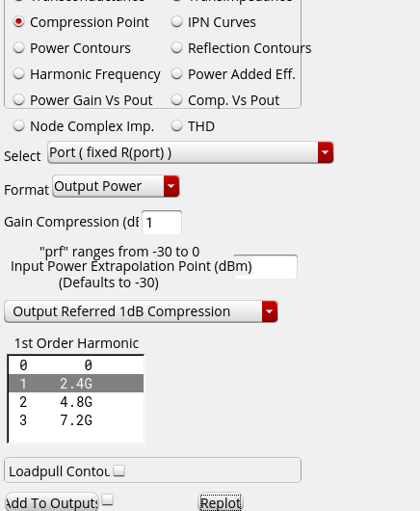
Task: Open the Port fixed R(port) Select dropdown
Action: pyautogui.click(x=191, y=152)
